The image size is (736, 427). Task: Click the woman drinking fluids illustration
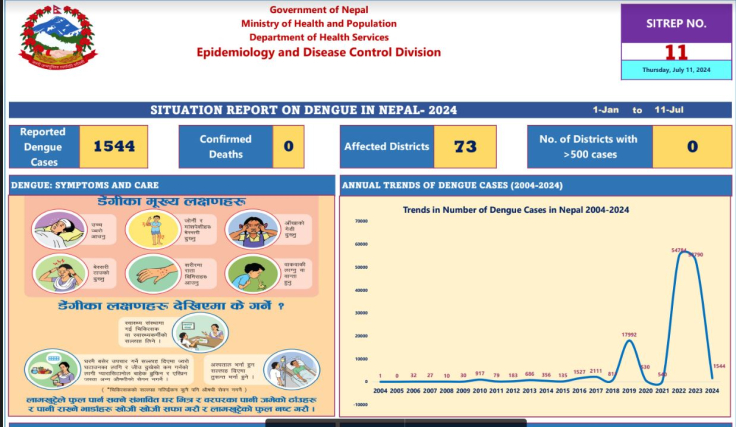[x=53, y=369]
